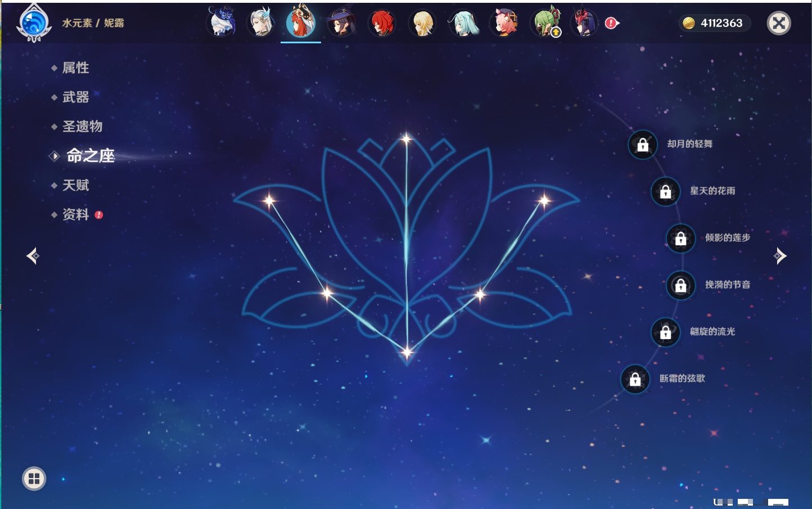
Task: Select the pink-haired Diona portrait
Action: (x=504, y=22)
